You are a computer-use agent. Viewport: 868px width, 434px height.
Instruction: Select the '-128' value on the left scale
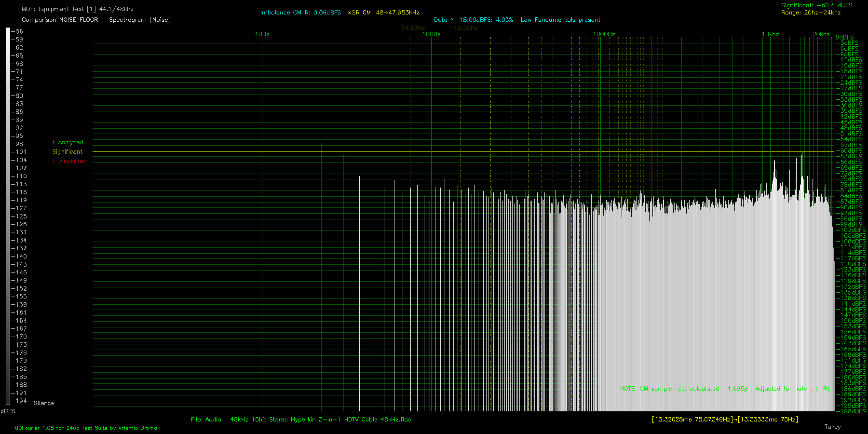pyautogui.click(x=19, y=224)
